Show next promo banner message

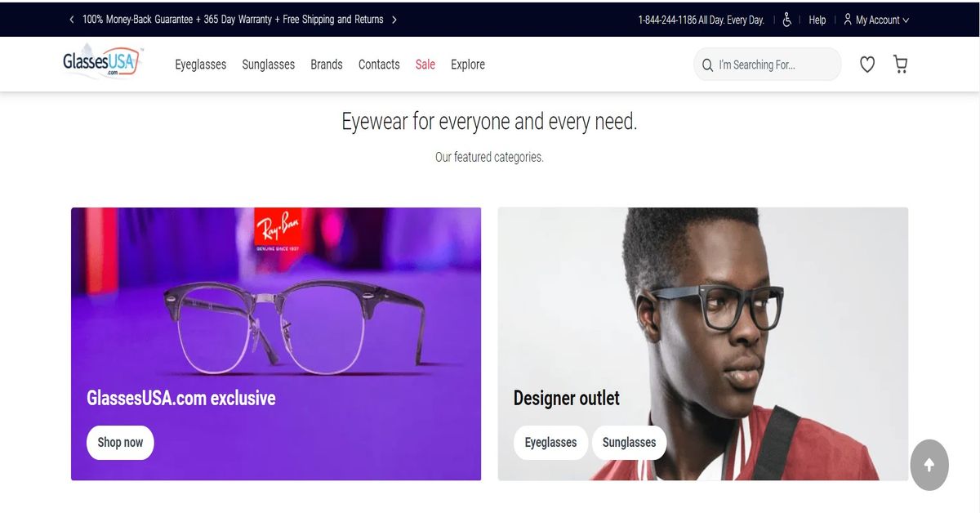pyautogui.click(x=394, y=20)
